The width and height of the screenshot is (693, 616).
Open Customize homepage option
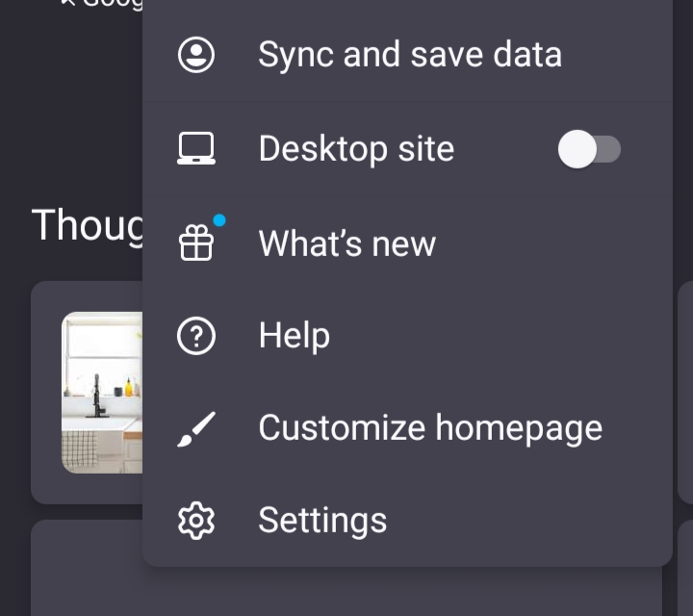tap(430, 428)
